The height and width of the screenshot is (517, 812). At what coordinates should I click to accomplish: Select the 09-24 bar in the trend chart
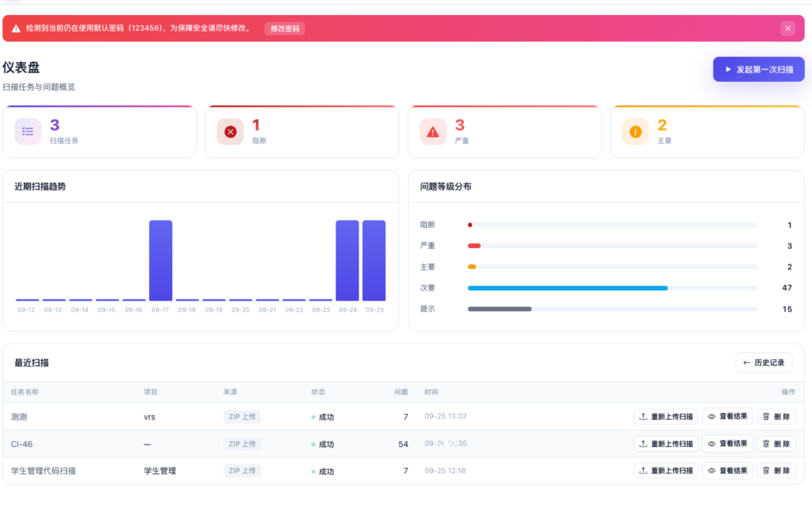[x=347, y=260]
